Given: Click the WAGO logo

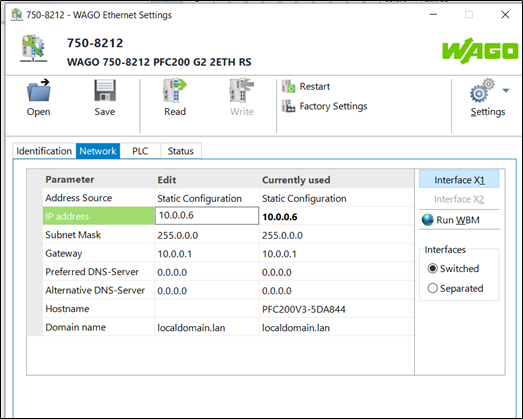Looking at the screenshot, I should pos(480,51).
